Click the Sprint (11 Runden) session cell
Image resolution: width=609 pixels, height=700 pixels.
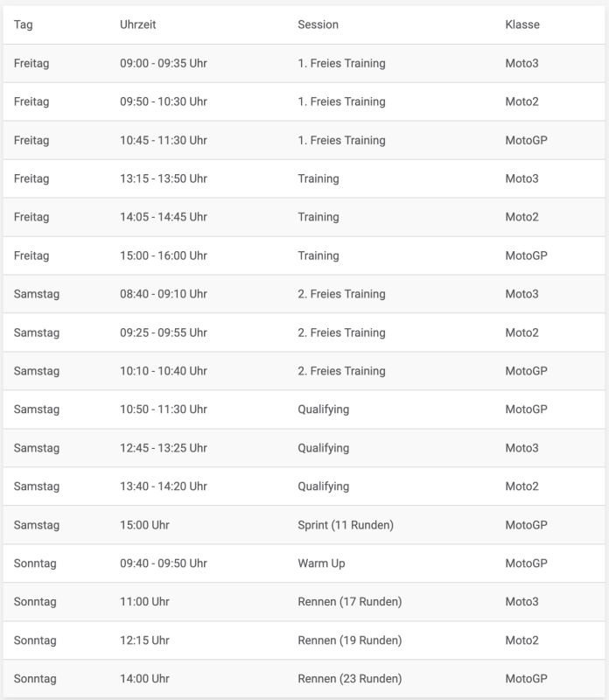click(x=346, y=525)
